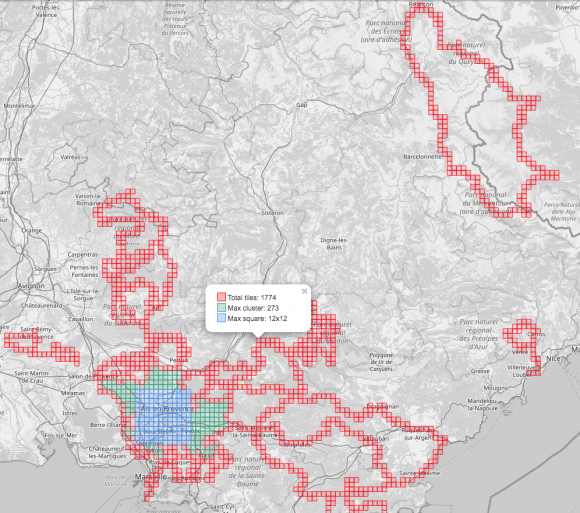Click the Sisteron town label
The width and height of the screenshot is (580, 513).
(273, 213)
